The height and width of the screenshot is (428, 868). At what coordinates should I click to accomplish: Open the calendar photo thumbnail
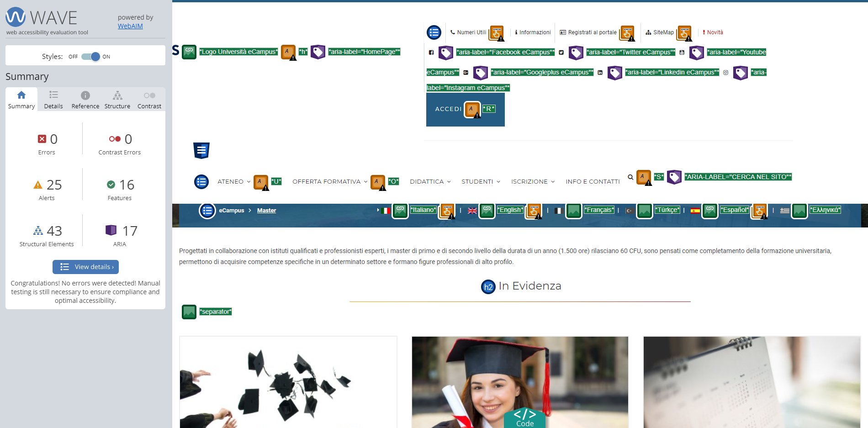752,382
